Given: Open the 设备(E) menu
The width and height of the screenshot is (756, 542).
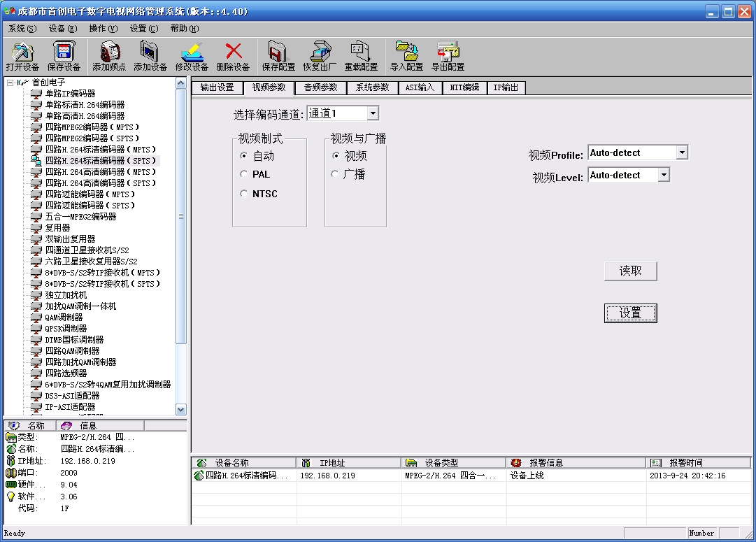Looking at the screenshot, I should [x=63, y=29].
